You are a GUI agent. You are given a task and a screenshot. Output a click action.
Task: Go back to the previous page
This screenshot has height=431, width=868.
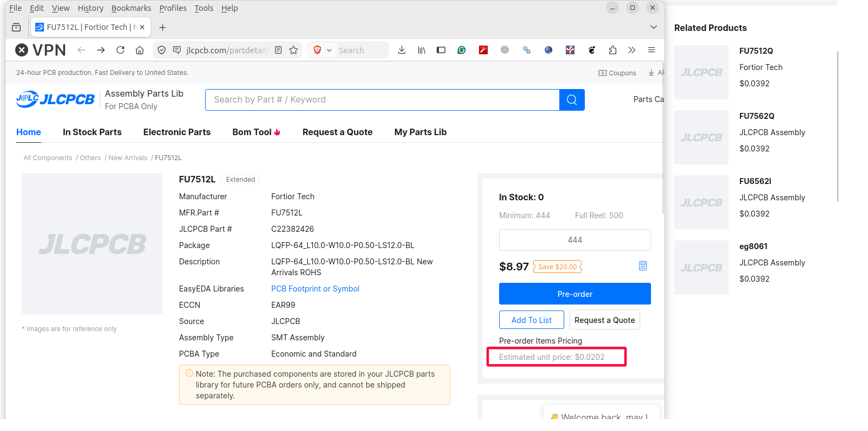[x=81, y=50]
